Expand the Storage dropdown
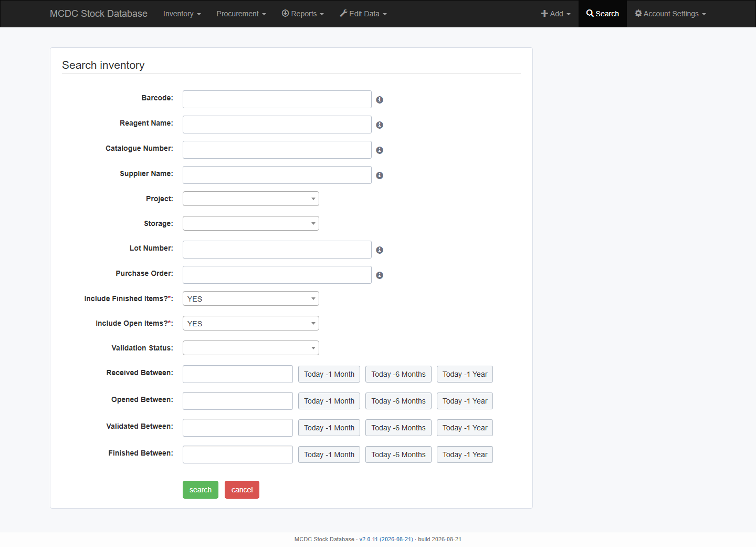Viewport: 756px width, 547px height. click(x=251, y=223)
